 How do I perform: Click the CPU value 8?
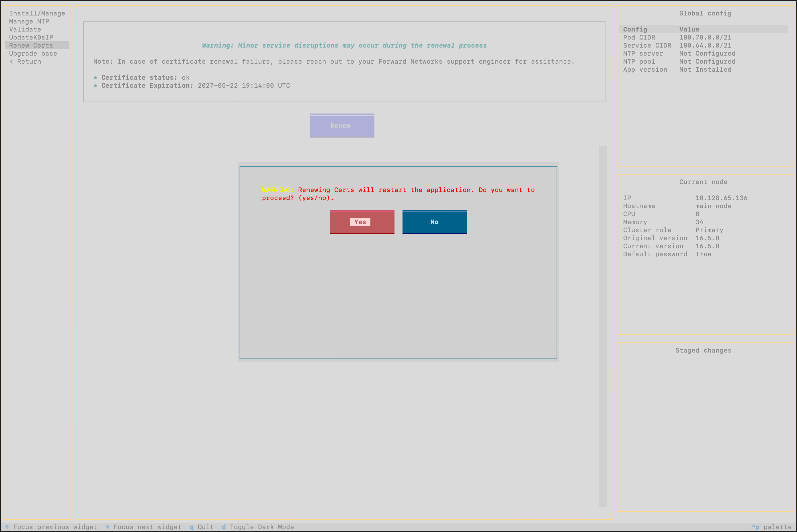(697, 214)
